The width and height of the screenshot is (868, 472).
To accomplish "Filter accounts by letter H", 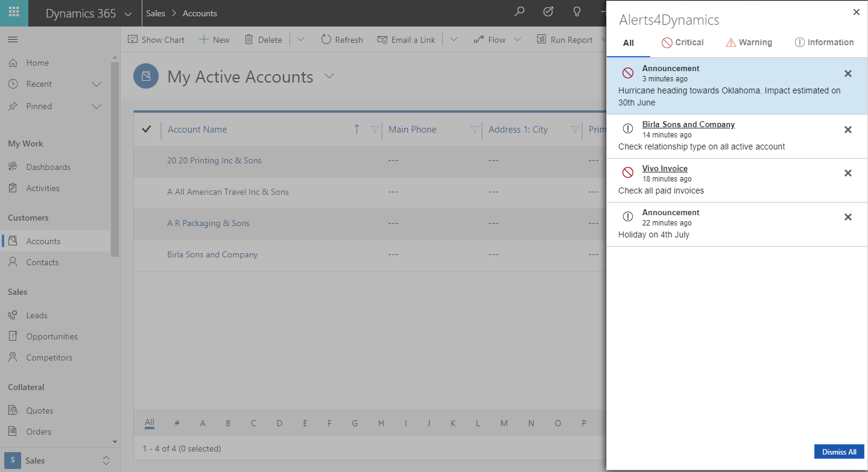I will click(381, 423).
